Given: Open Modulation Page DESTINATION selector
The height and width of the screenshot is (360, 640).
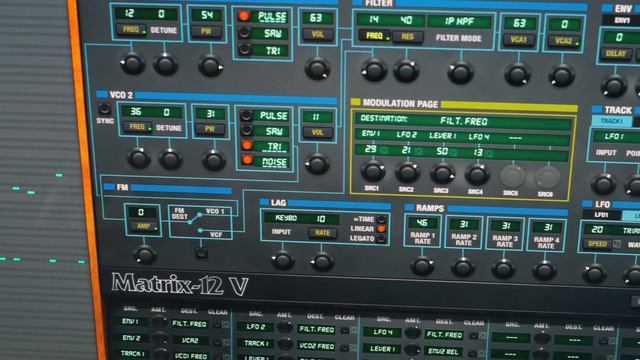Looking at the screenshot, I should pyautogui.click(x=463, y=120).
